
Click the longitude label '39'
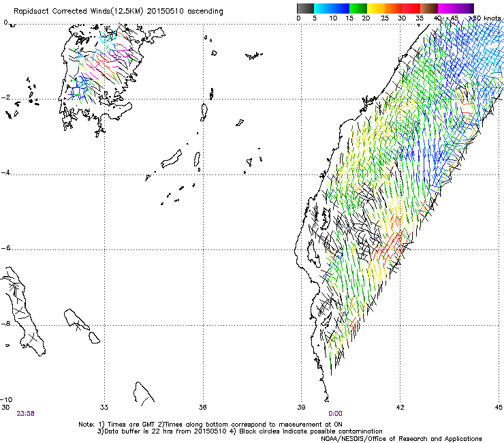pyautogui.click(x=301, y=408)
